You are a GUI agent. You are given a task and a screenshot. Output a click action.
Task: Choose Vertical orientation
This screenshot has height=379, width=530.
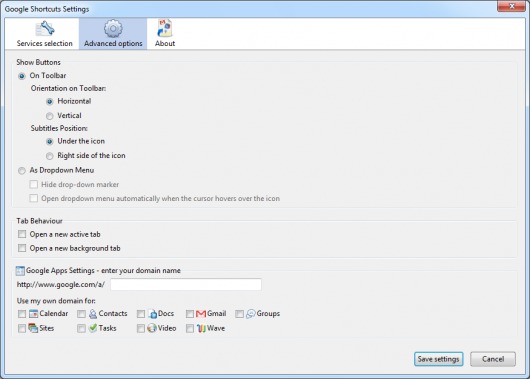[50, 116]
